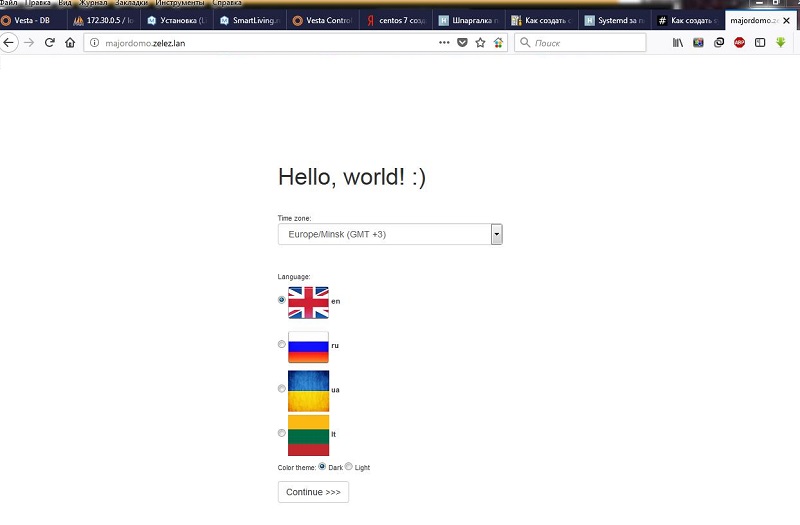Viewport: 800px width, 525px height.
Task: Switch to the Установка tab
Action: pyautogui.click(x=177, y=20)
